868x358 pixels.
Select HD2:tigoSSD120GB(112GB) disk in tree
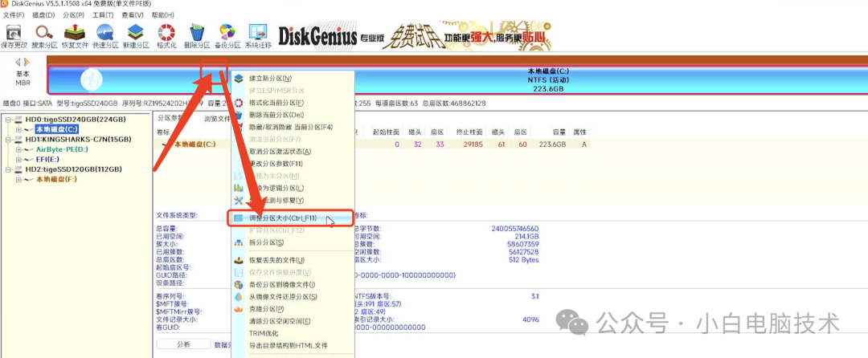click(74, 169)
